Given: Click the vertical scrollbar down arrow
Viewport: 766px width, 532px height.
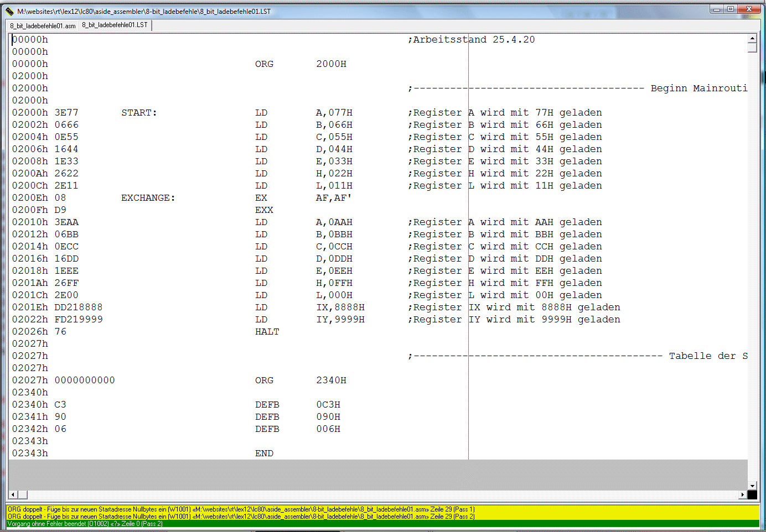Looking at the screenshot, I should [x=752, y=486].
